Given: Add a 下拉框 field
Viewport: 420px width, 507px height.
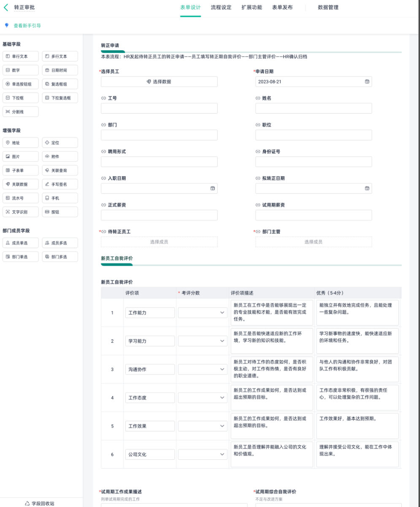Looking at the screenshot, I should click(x=20, y=98).
